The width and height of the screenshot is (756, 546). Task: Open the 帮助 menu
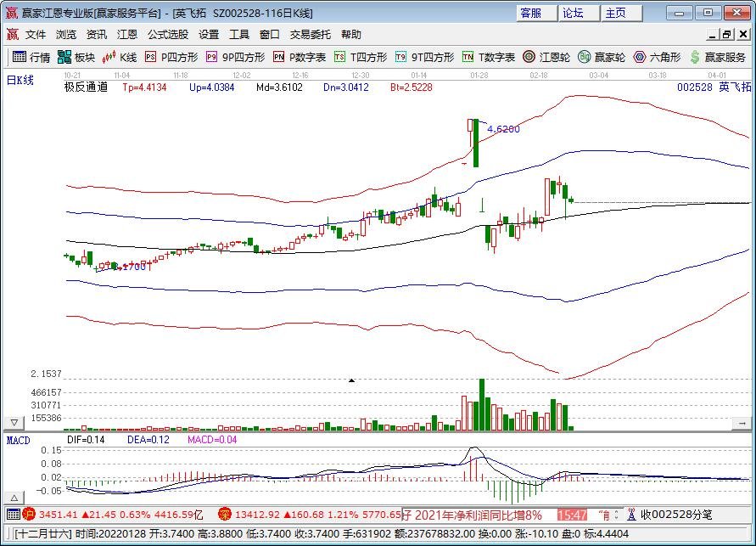pos(351,34)
